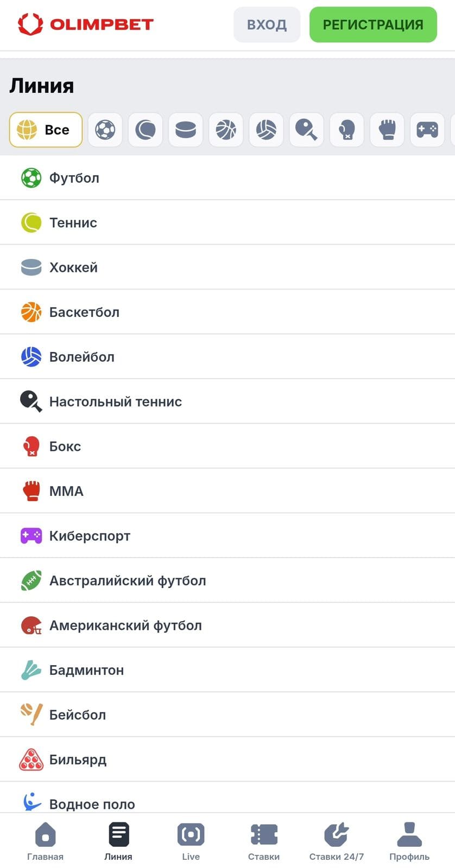Open the Ставки 24/7 tab
The image size is (455, 868).
coord(337,841)
